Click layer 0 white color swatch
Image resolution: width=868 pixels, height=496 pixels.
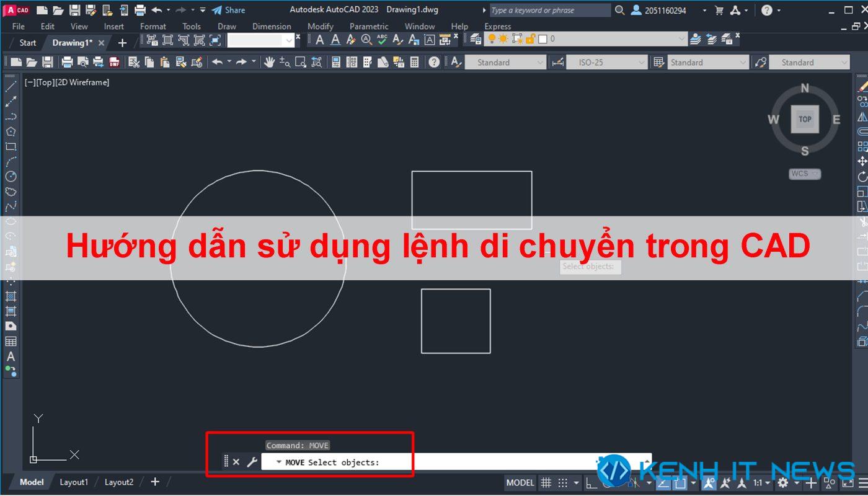pos(542,39)
